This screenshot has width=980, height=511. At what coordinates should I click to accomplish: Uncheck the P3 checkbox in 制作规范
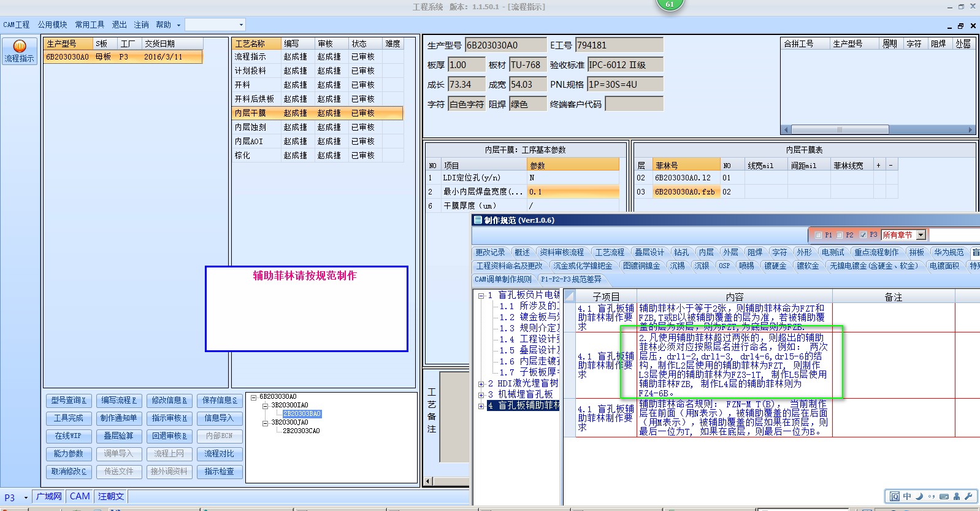tap(863, 235)
